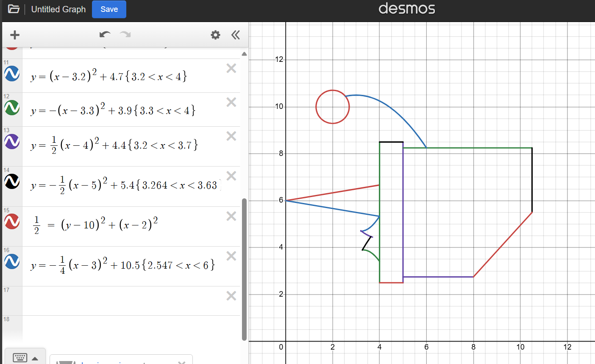Click the desmos logo
The width and height of the screenshot is (595, 364).
pos(407,8)
